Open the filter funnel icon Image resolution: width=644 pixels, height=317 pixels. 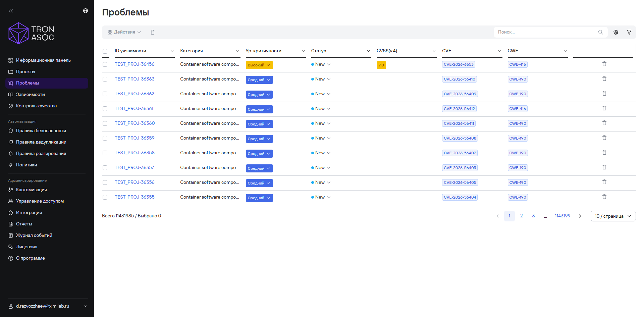pos(629,32)
